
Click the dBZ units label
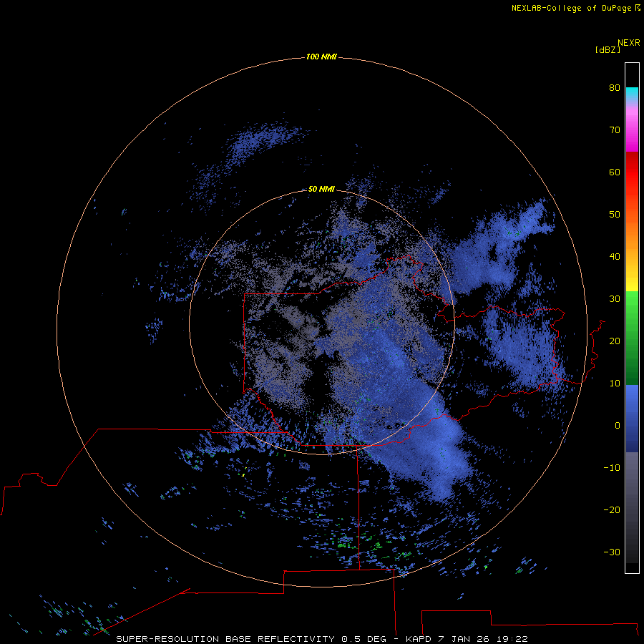click(x=608, y=49)
